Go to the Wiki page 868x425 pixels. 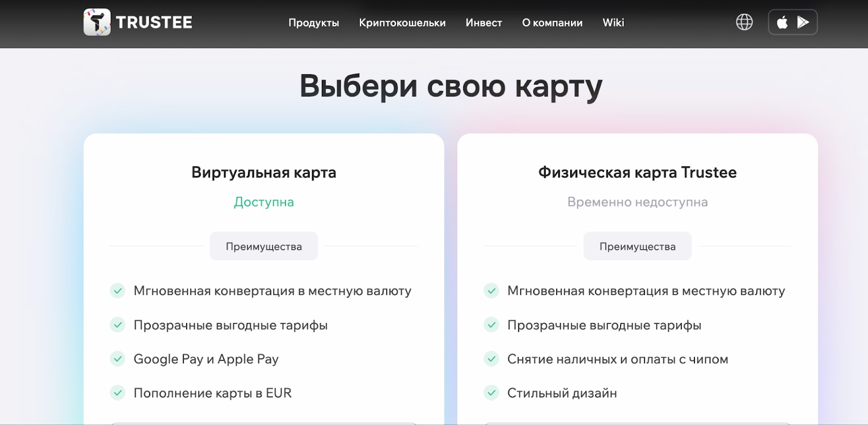[x=614, y=23]
